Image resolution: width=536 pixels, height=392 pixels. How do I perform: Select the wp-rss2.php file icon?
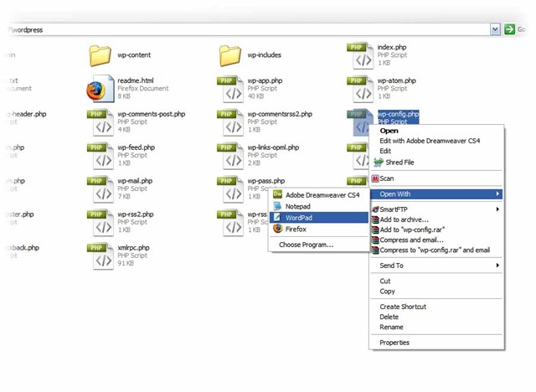[100, 223]
